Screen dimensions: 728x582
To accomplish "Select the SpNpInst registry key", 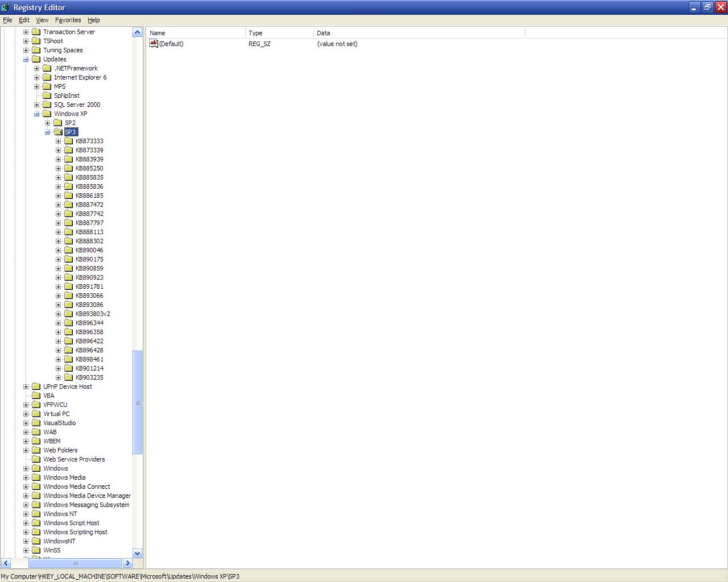I will [67, 95].
